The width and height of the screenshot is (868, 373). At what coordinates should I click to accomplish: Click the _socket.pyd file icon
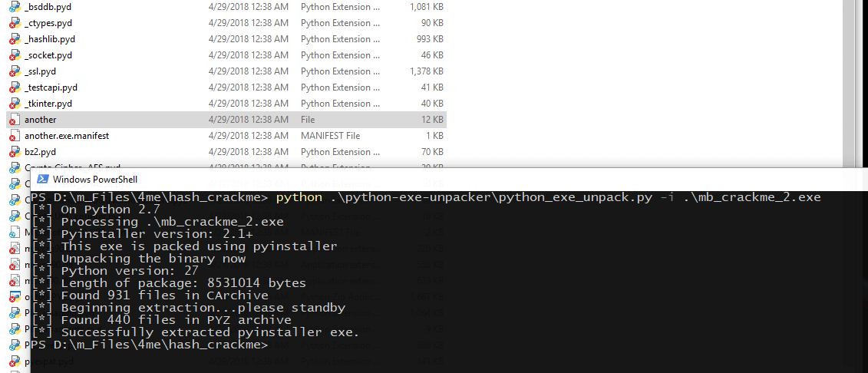point(15,55)
